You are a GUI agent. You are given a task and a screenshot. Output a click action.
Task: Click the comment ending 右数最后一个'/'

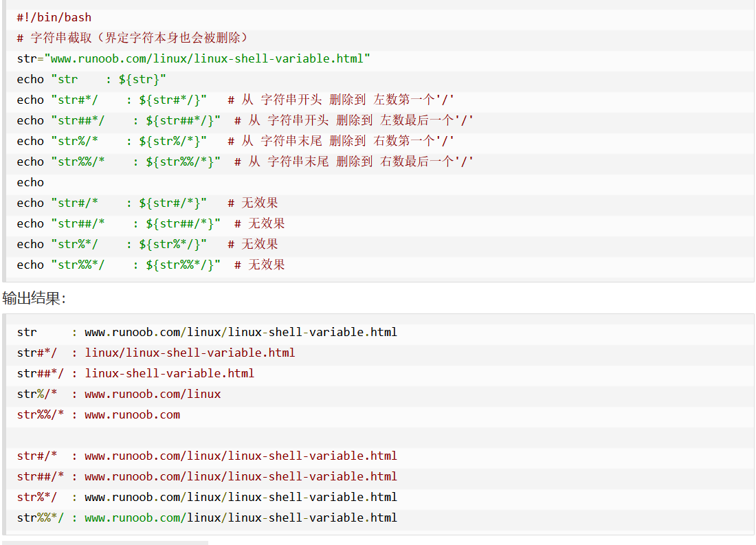(x=354, y=162)
